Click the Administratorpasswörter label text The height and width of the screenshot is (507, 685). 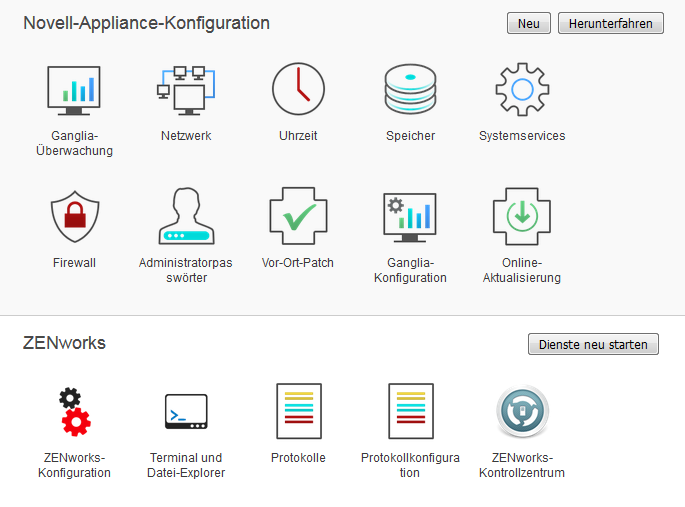coord(186,270)
